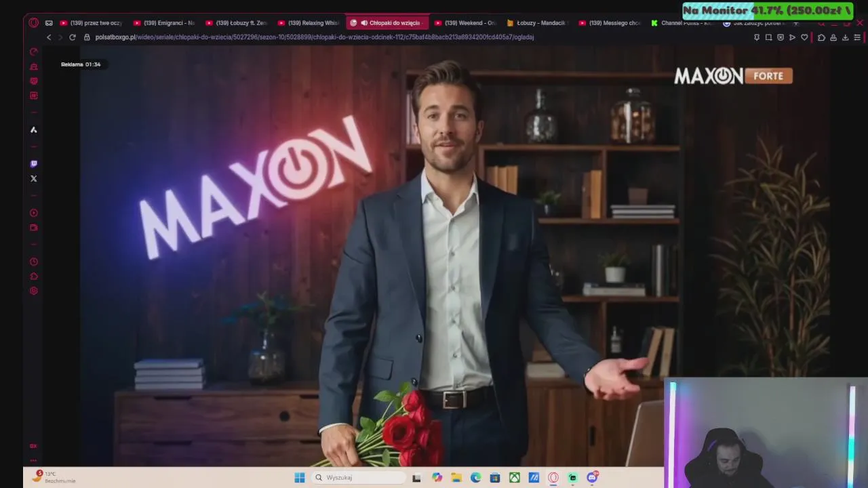The image size is (868, 488).
Task: Open the Player icon in sidebar
Action: click(x=33, y=213)
